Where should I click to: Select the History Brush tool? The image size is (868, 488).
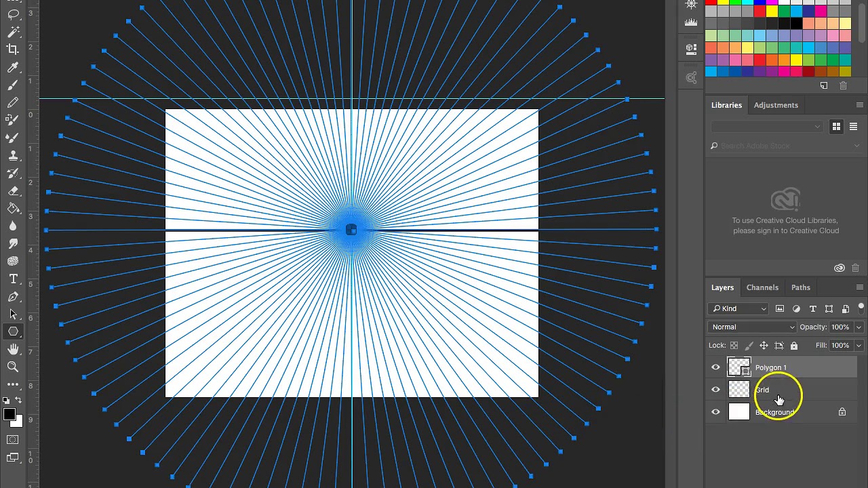[x=13, y=173]
